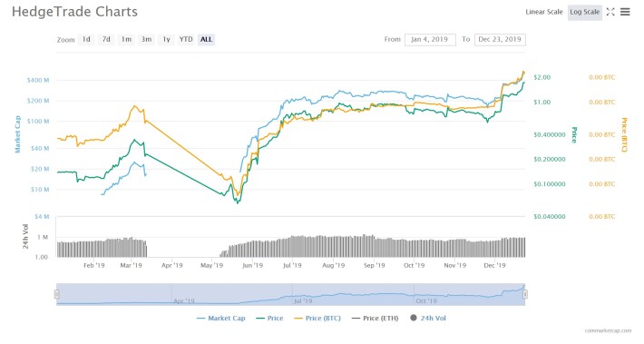Screen dimensions: 644x344
Task: Click the $0.400000 price axis label
Action: click(550, 135)
